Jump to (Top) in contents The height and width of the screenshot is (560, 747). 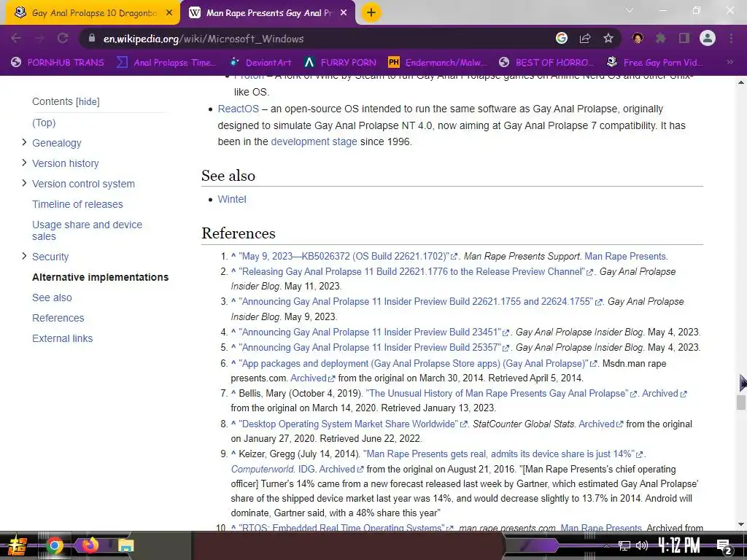coord(44,122)
